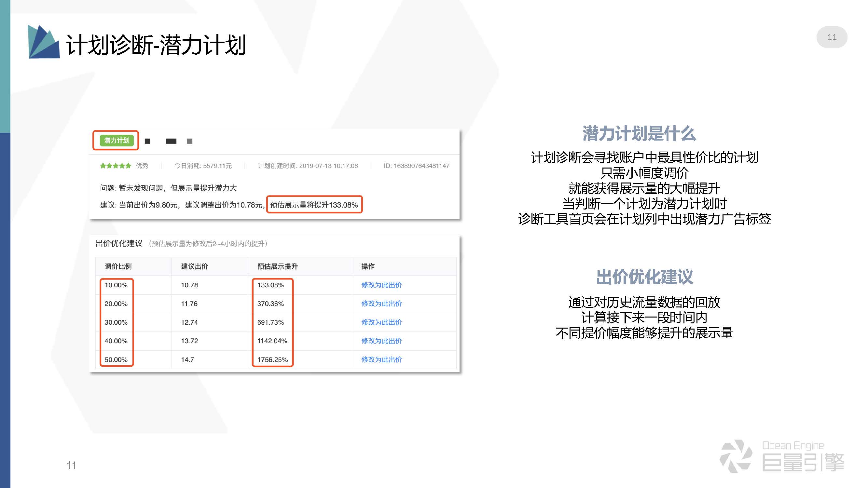
Task: Click the 潜力计划是什么 heading
Action: tap(639, 134)
